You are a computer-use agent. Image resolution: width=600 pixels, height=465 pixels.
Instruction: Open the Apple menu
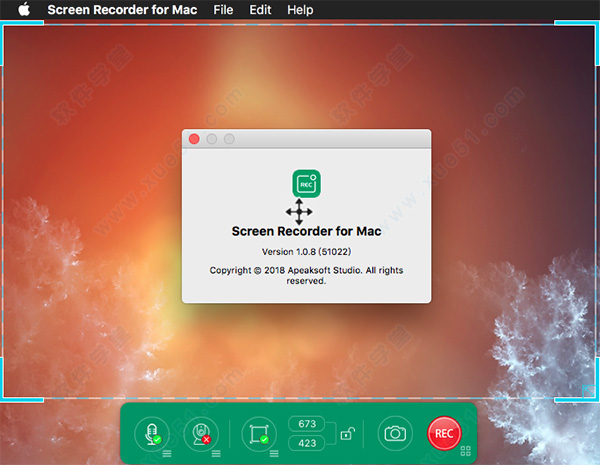24,9
